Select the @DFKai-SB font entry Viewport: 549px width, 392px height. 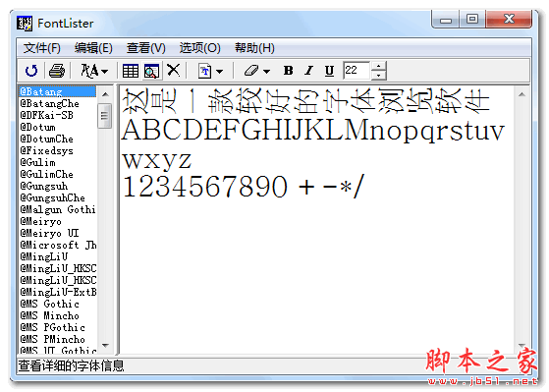point(57,115)
